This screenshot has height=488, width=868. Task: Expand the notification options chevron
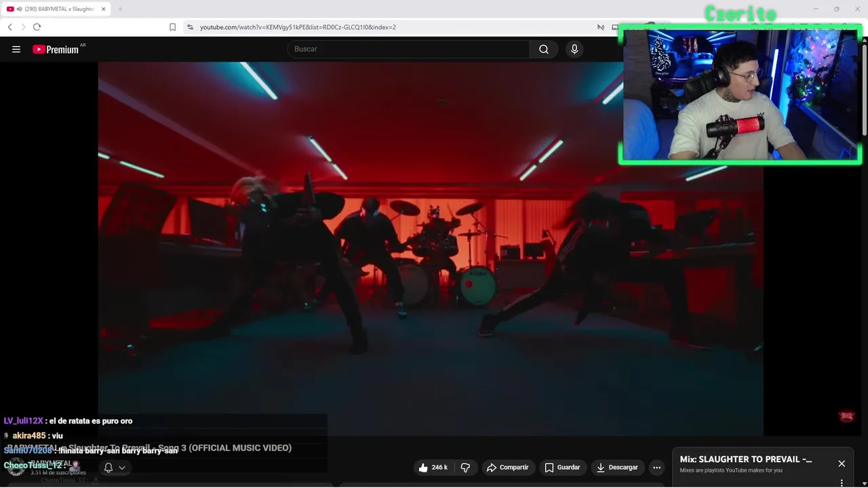[x=122, y=468]
